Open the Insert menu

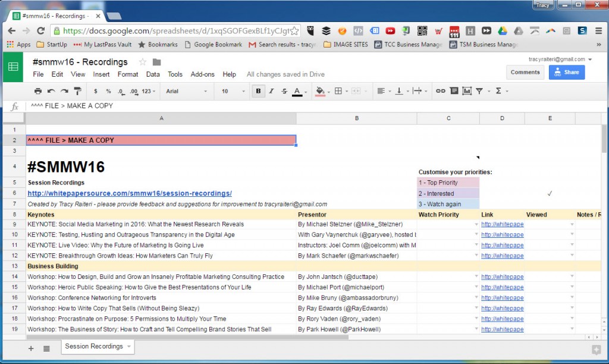(x=101, y=74)
